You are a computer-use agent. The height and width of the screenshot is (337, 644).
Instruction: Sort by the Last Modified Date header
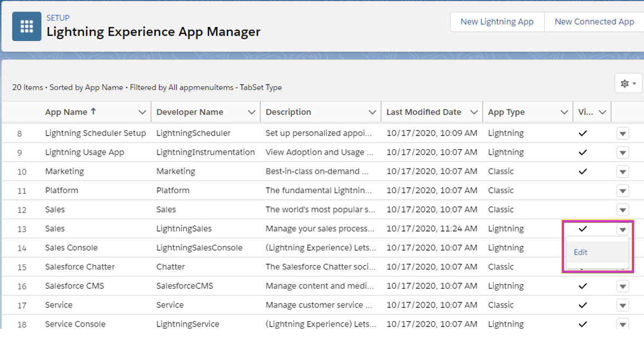click(x=424, y=112)
